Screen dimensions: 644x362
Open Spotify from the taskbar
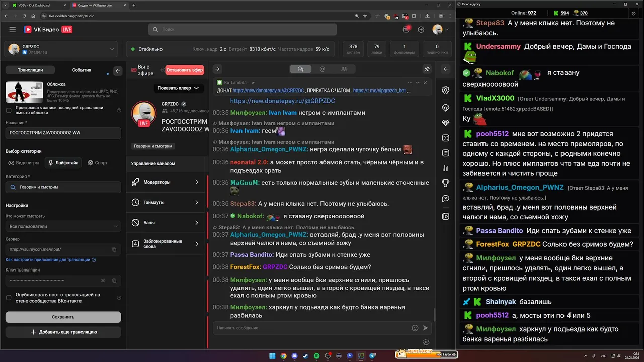click(316, 356)
